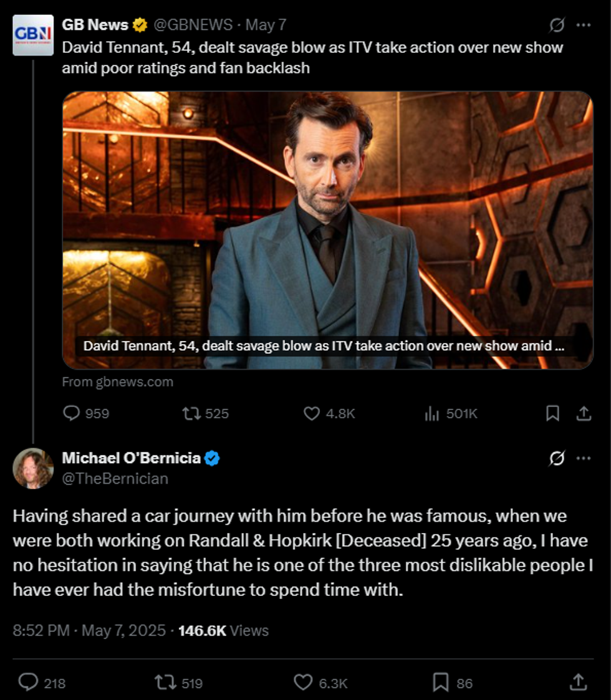Like Michael O'Bernicia's post
Viewport: 611px width, 700px height.
(x=303, y=683)
